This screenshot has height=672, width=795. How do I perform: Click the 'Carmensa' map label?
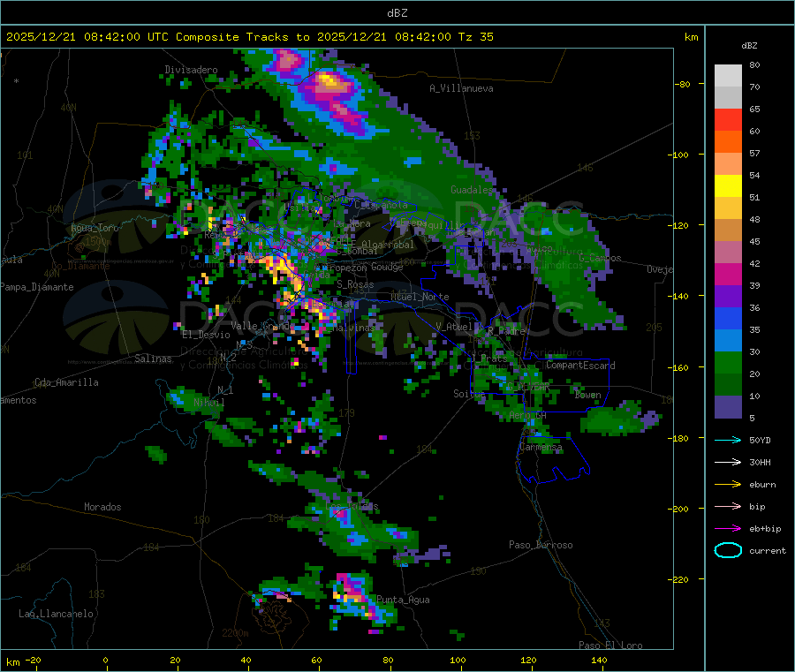tap(541, 447)
